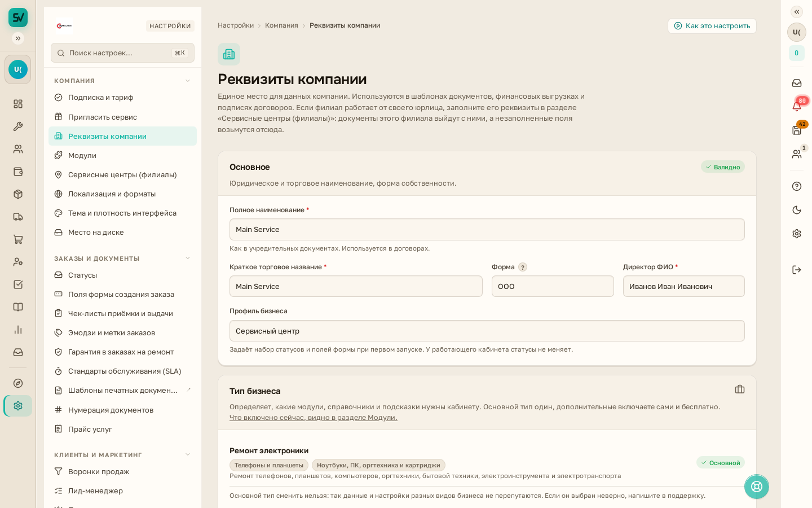Click the Полное наименование input field
The height and width of the screenshot is (508, 812).
click(487, 229)
